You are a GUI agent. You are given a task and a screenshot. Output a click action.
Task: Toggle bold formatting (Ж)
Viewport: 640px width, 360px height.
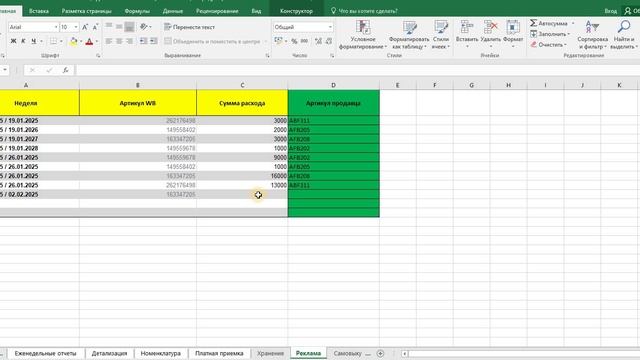click(x=13, y=41)
